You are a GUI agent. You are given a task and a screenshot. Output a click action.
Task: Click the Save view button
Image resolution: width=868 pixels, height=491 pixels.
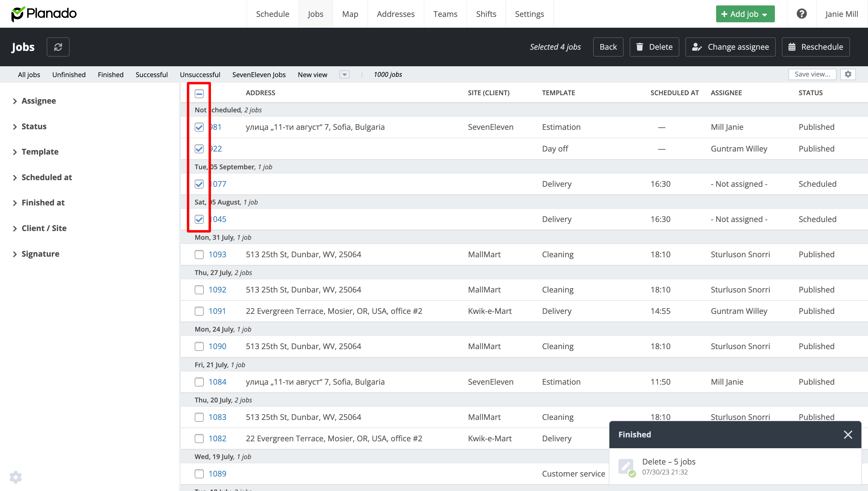point(812,74)
